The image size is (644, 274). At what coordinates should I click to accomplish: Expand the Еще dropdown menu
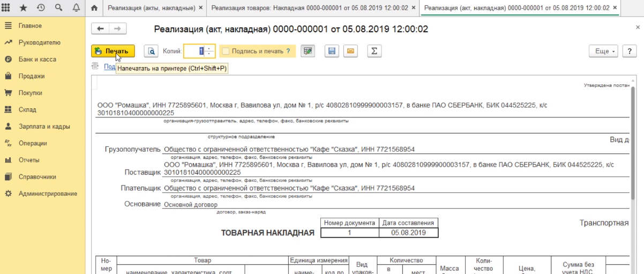pos(605,51)
